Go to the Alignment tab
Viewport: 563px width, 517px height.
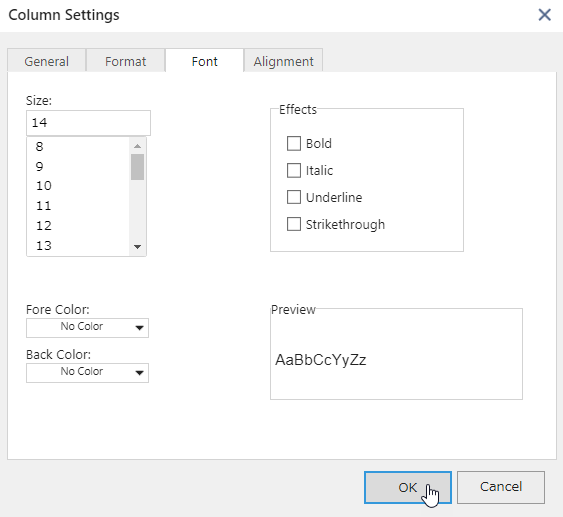pyautogui.click(x=283, y=61)
